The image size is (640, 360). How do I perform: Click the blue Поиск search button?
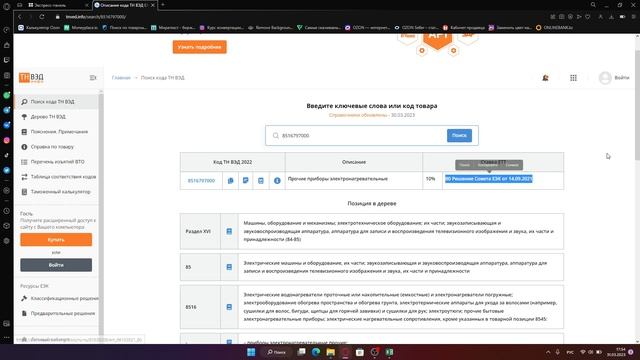click(x=459, y=136)
